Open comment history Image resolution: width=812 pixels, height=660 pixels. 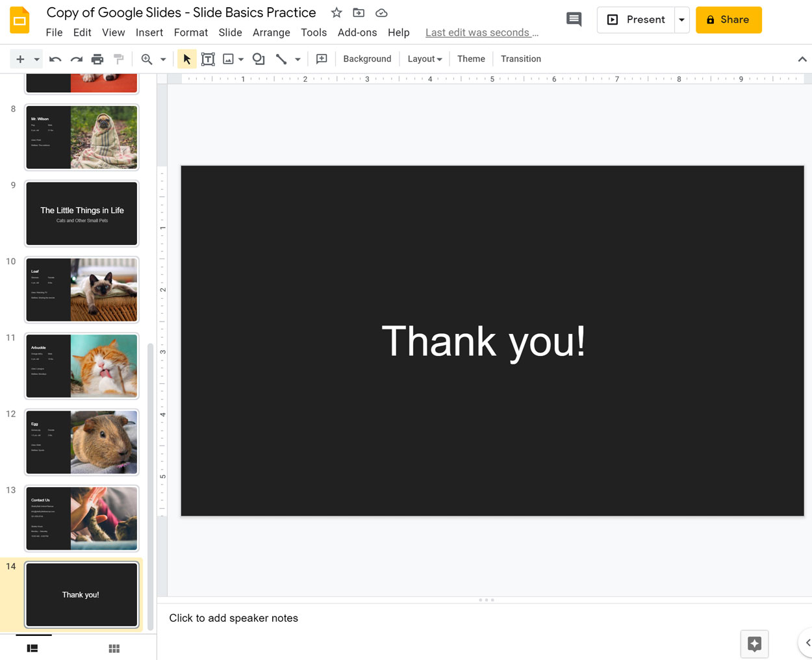pyautogui.click(x=574, y=19)
